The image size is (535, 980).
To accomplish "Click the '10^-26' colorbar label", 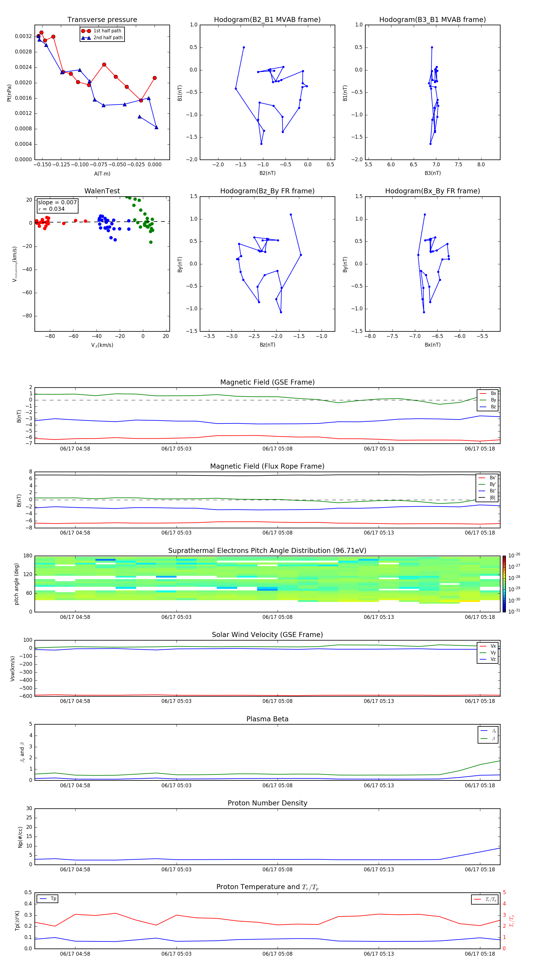I will (x=514, y=555).
